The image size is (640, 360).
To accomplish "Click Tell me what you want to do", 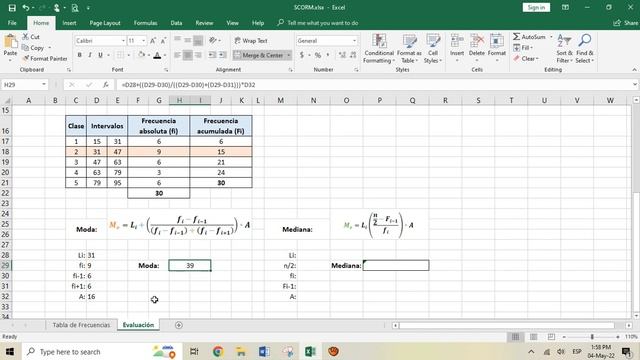I will point(322,23).
